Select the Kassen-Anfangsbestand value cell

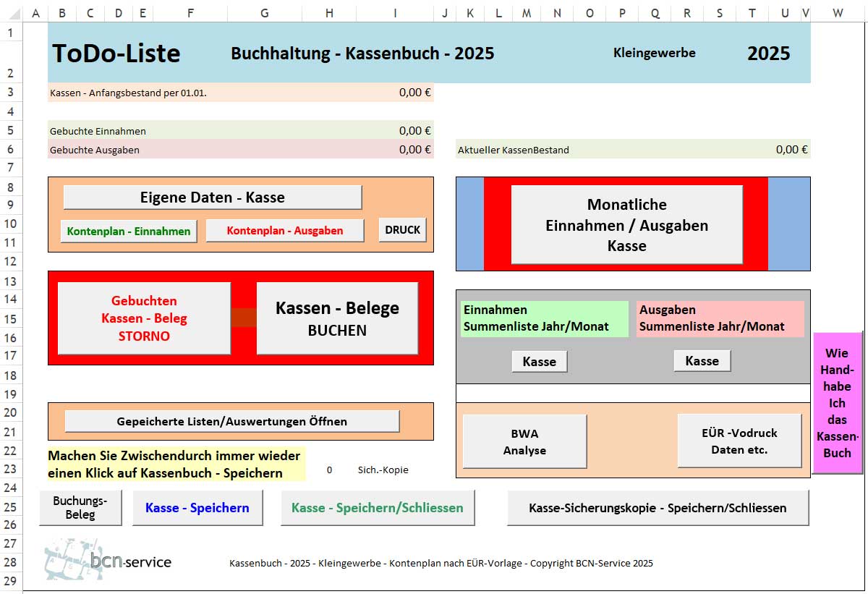click(x=395, y=93)
